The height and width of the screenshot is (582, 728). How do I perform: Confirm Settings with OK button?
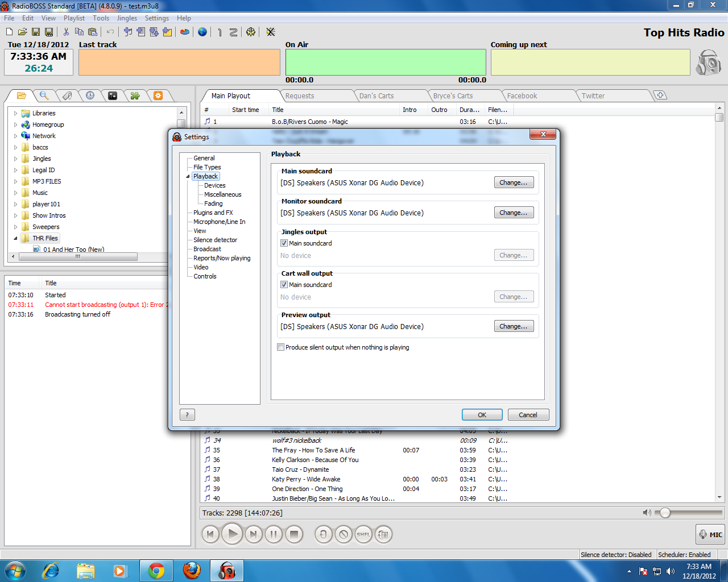tap(482, 415)
